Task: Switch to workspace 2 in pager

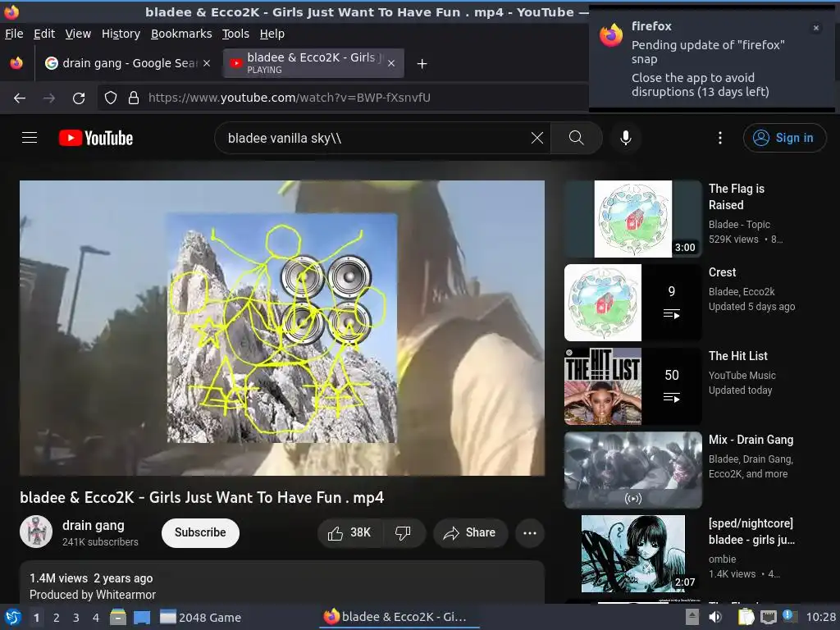Action: point(57,618)
